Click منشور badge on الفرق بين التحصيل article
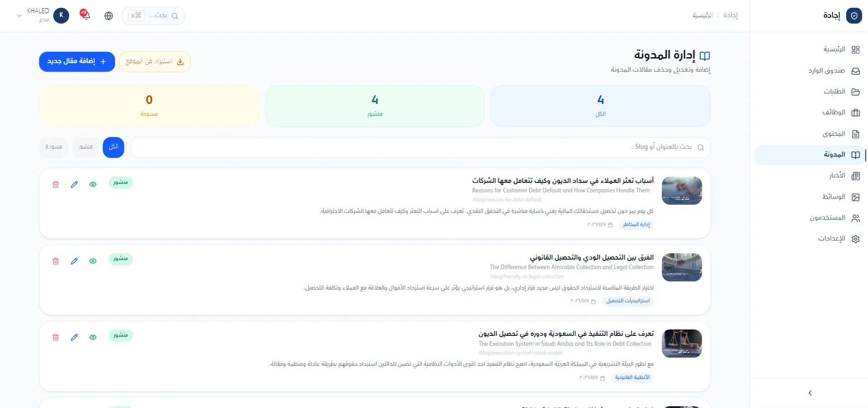Image resolution: width=868 pixels, height=408 pixels. tap(121, 259)
